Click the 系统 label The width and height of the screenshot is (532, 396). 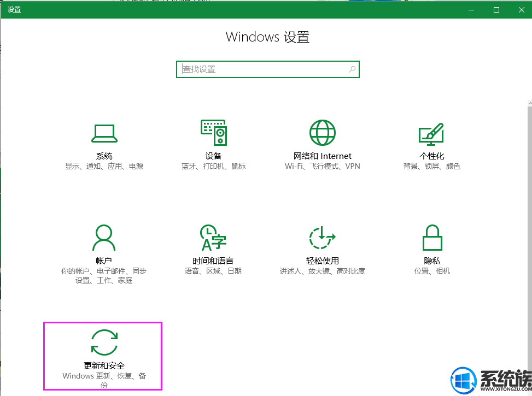point(104,156)
